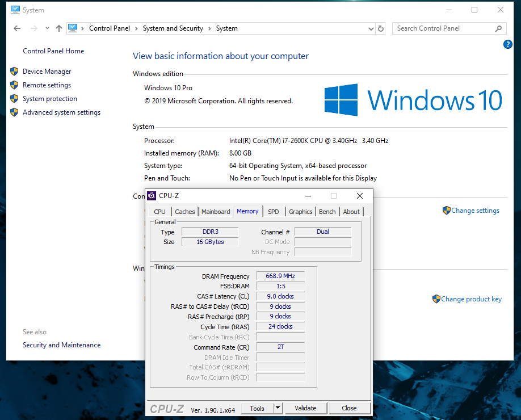Screen dimensions: 521x420
Task: Click the 16 GBytes size field
Action: pyautogui.click(x=211, y=242)
